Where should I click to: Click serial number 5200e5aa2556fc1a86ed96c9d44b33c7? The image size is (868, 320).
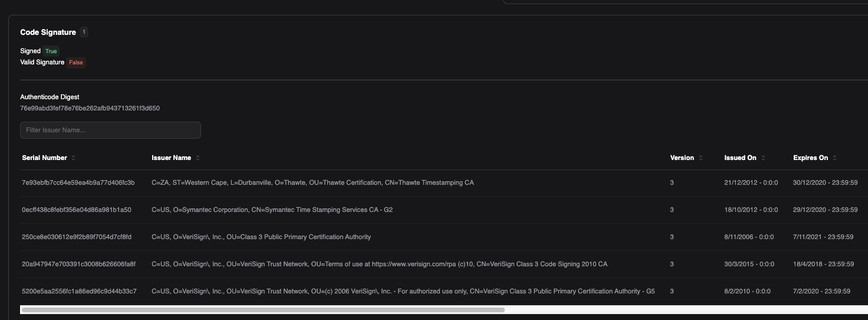(79, 292)
